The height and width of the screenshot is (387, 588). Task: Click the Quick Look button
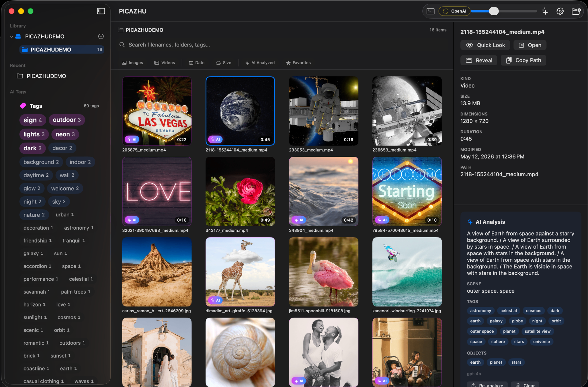coord(485,45)
